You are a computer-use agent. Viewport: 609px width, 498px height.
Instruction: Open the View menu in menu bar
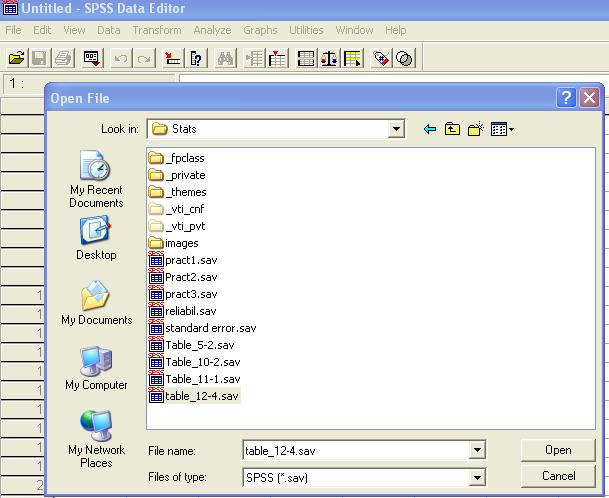coord(74,30)
